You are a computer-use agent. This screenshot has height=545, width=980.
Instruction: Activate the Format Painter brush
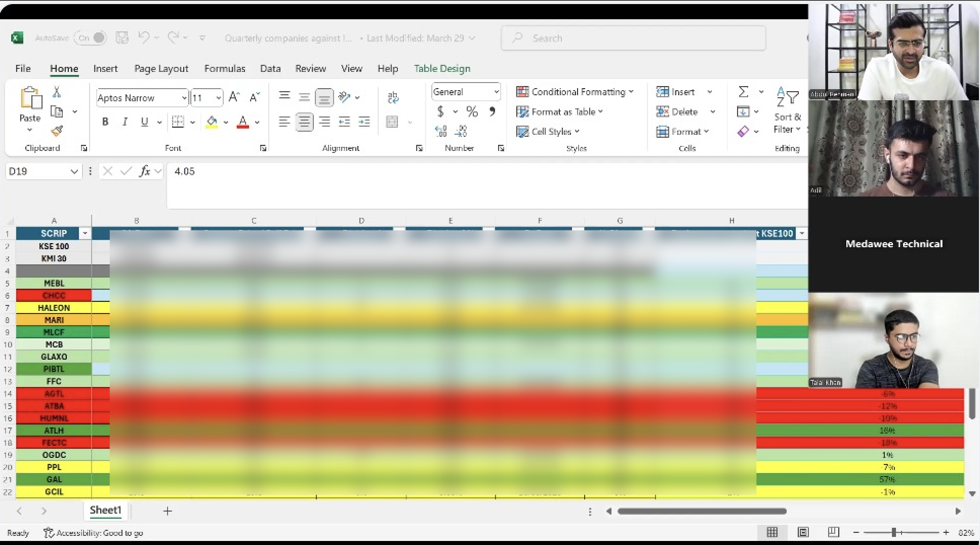(x=57, y=131)
